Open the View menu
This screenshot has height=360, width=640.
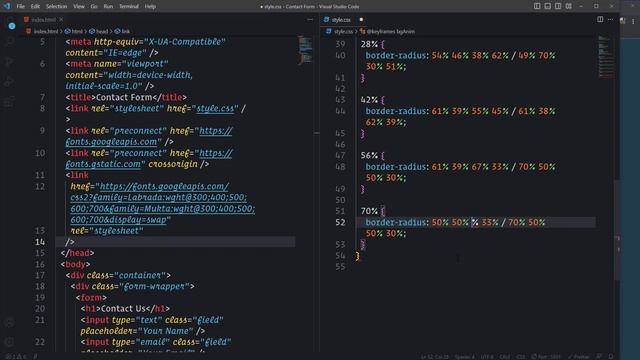pos(79,7)
